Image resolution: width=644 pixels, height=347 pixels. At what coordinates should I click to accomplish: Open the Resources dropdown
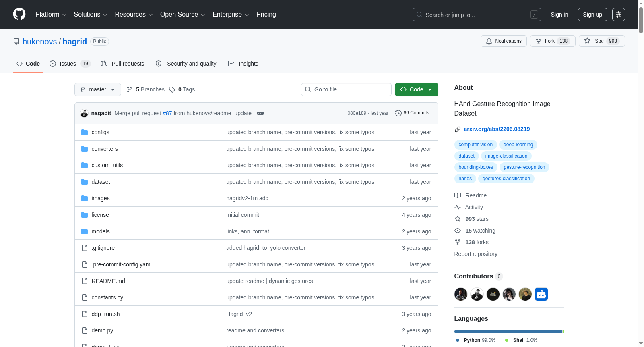(134, 15)
